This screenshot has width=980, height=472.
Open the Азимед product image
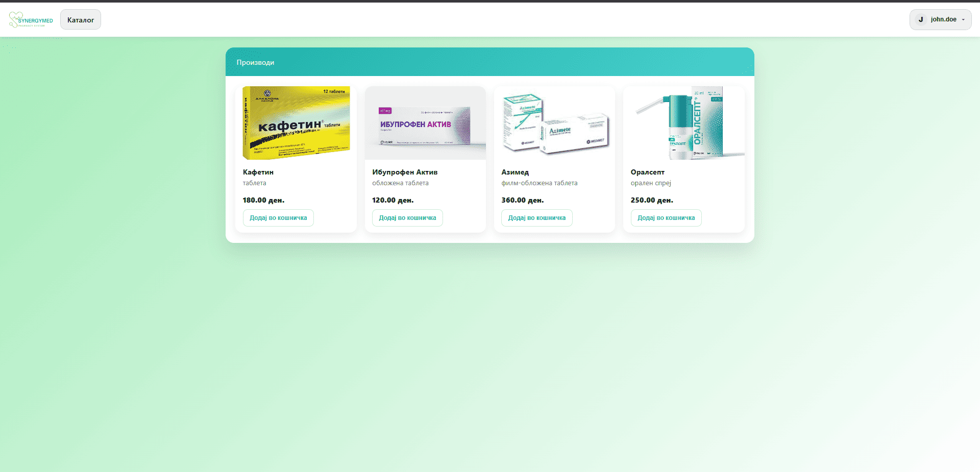pos(554,123)
